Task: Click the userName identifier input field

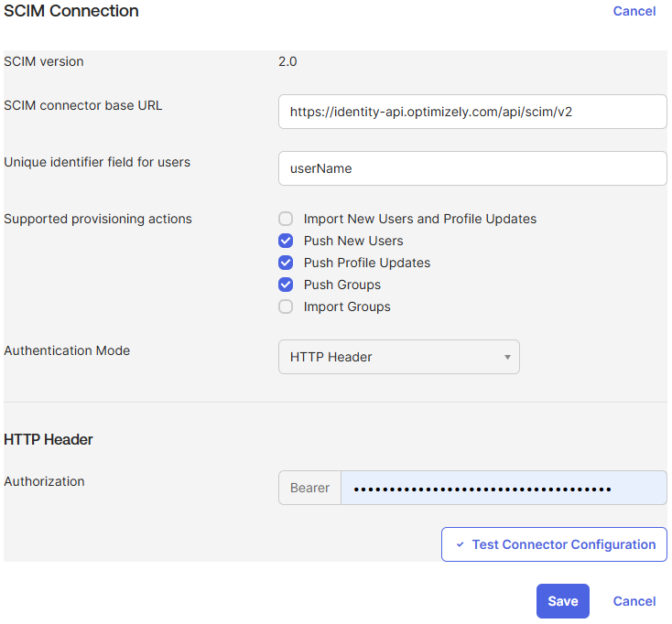Action: point(471,168)
